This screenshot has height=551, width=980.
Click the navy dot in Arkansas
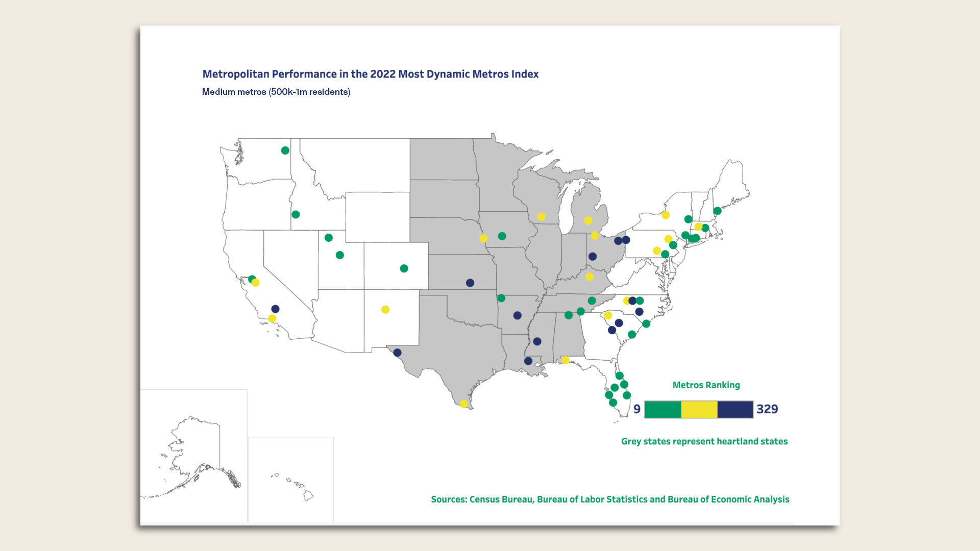point(517,316)
